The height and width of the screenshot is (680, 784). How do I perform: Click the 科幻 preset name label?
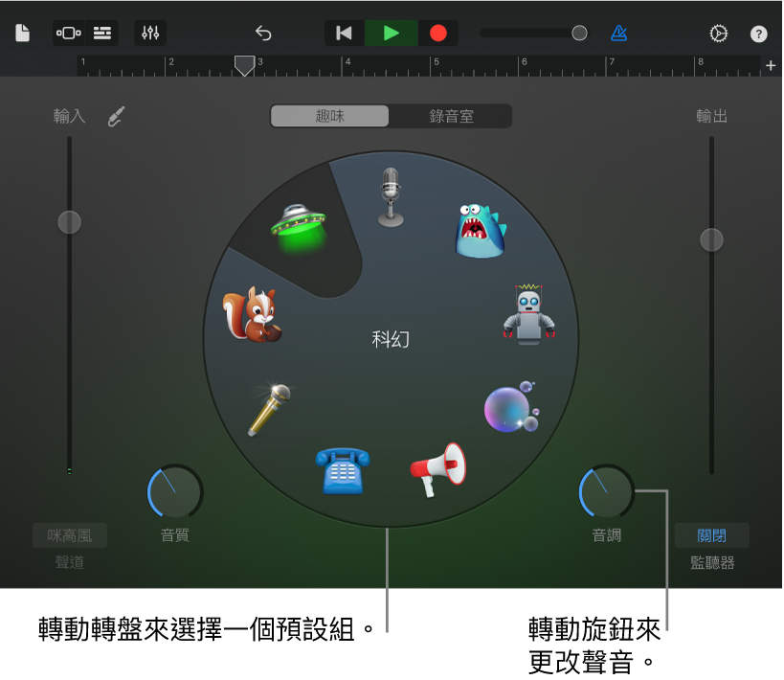(391, 339)
